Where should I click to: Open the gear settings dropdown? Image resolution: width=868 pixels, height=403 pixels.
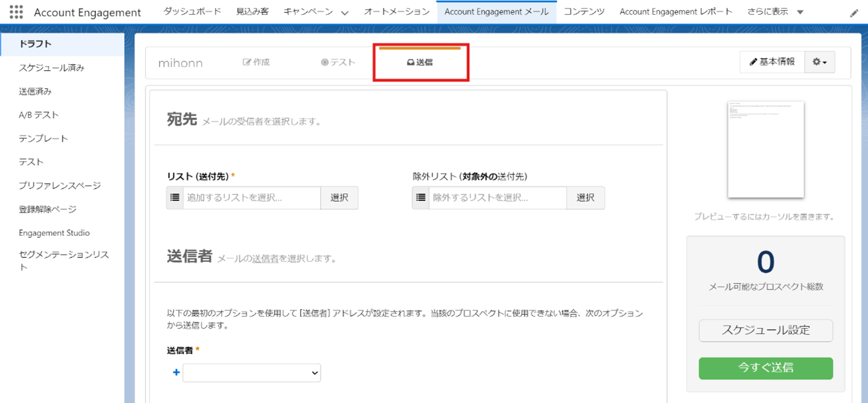click(x=820, y=62)
